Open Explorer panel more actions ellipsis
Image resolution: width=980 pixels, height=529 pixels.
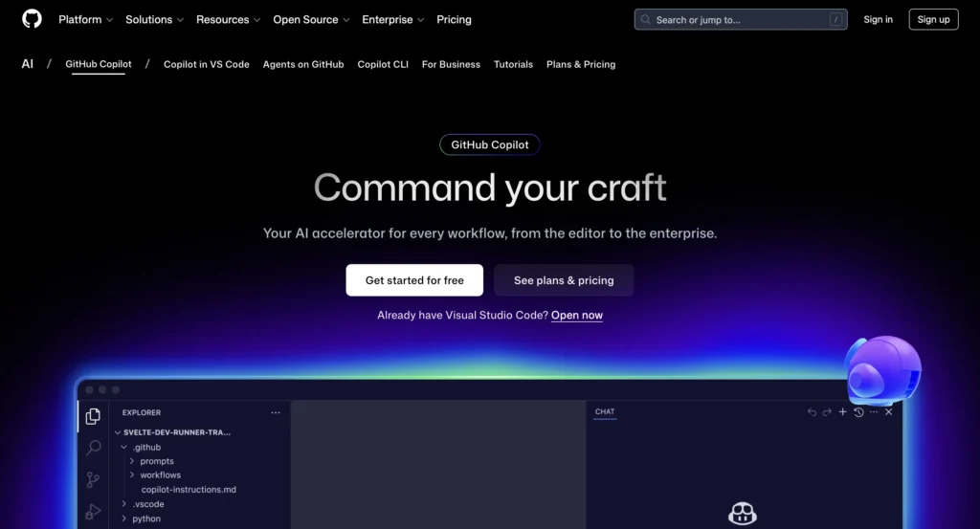coord(276,413)
